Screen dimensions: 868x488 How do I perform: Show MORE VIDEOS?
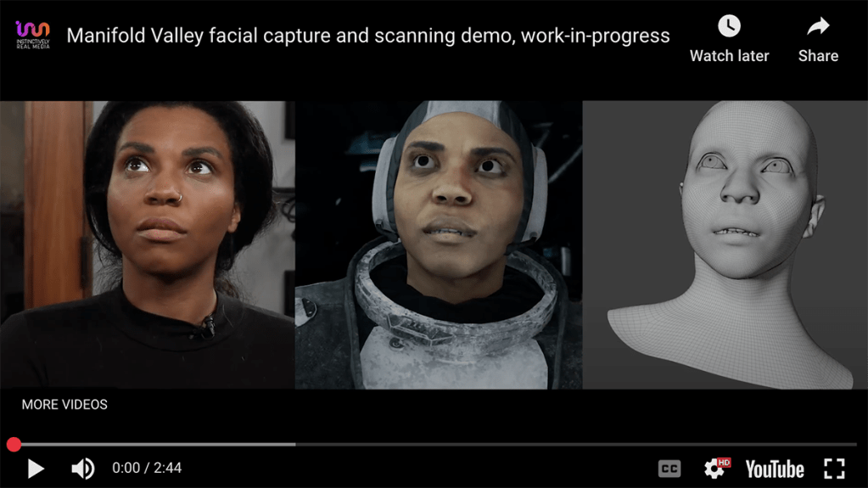[x=64, y=404]
